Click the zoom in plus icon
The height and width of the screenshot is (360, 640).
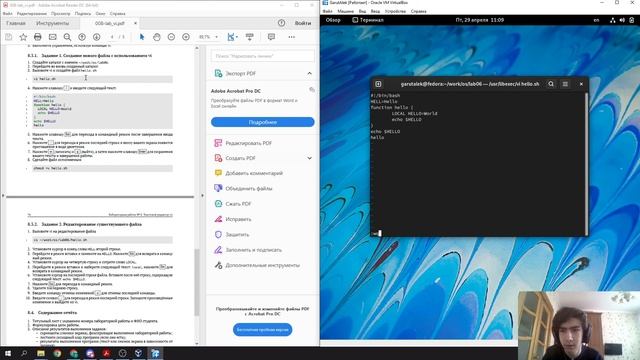pyautogui.click(x=186, y=37)
